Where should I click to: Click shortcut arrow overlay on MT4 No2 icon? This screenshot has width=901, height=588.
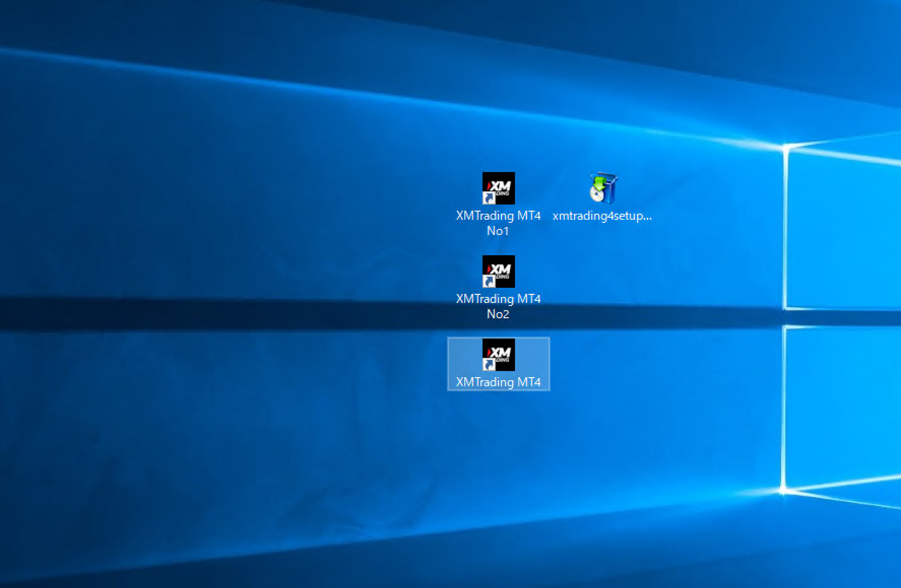point(489,281)
